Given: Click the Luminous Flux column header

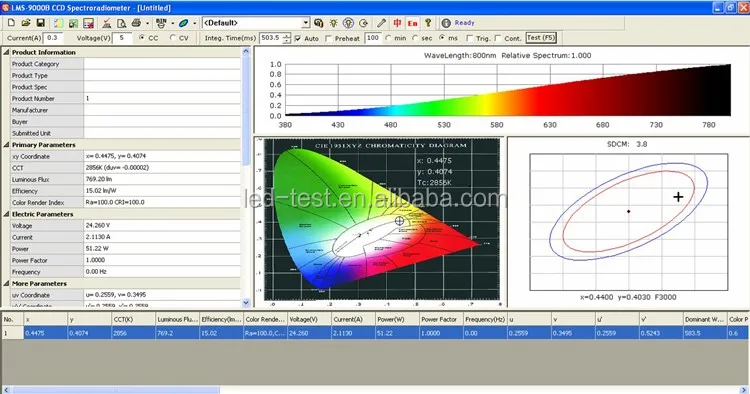Looking at the screenshot, I should click(x=177, y=319).
